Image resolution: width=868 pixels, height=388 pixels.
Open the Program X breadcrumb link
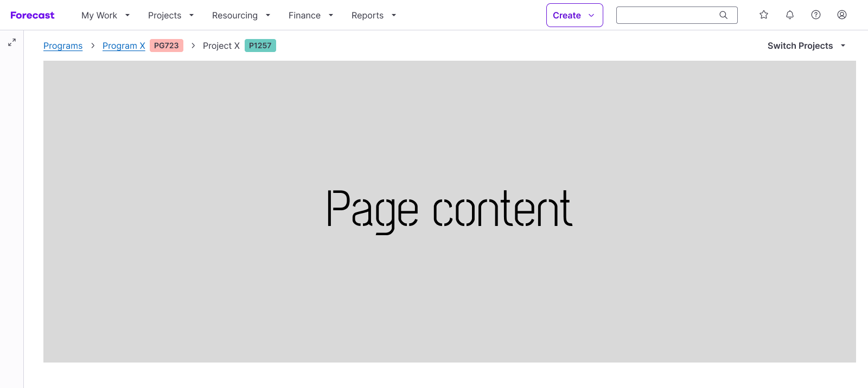pos(124,46)
